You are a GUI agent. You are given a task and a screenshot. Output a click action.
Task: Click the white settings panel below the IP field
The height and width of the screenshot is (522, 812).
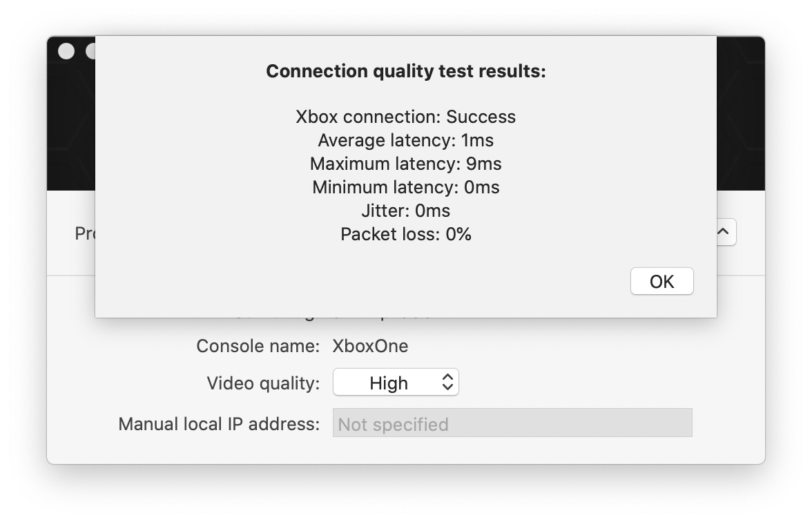pyautogui.click(x=405, y=450)
